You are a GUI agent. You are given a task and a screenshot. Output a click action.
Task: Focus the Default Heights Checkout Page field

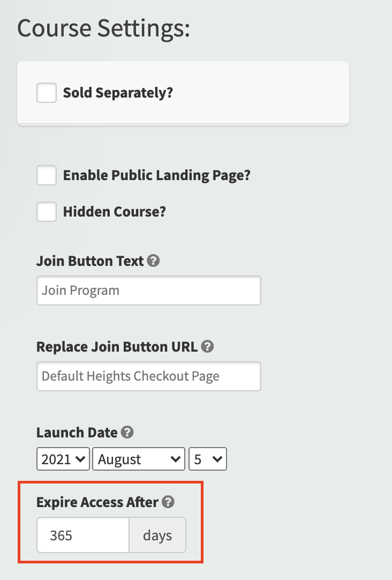(x=149, y=376)
